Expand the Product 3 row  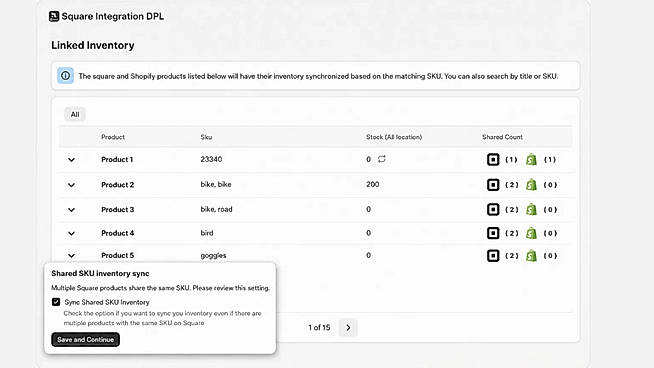coord(71,210)
